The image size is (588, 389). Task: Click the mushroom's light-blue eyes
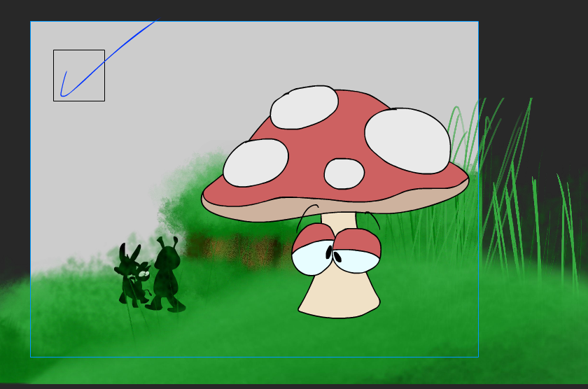pyautogui.click(x=335, y=258)
